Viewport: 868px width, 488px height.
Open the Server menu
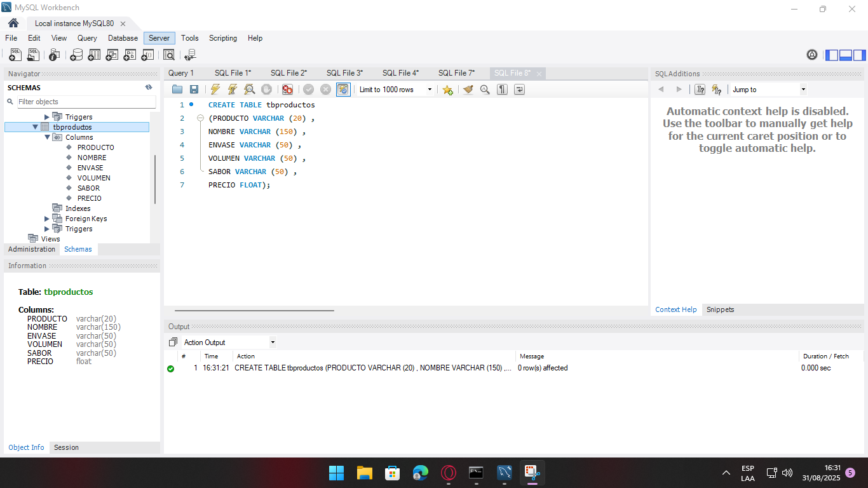click(159, 38)
